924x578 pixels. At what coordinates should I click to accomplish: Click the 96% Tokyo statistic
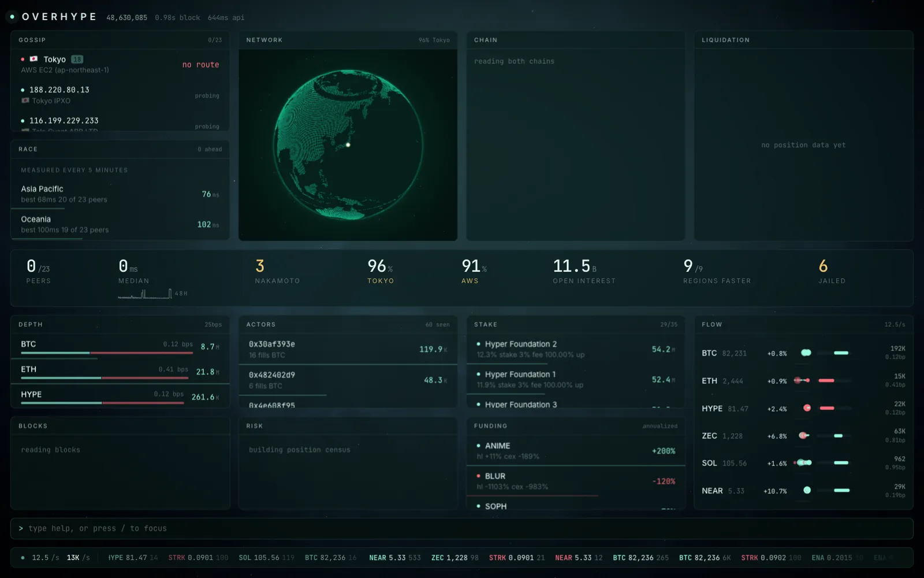click(x=381, y=272)
